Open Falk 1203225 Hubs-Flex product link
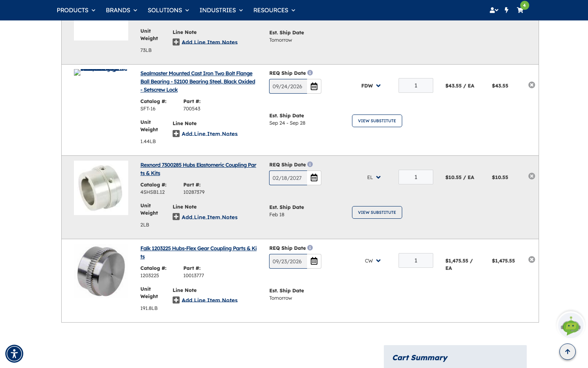Viewport: 588px width, 368px height. pos(198,253)
